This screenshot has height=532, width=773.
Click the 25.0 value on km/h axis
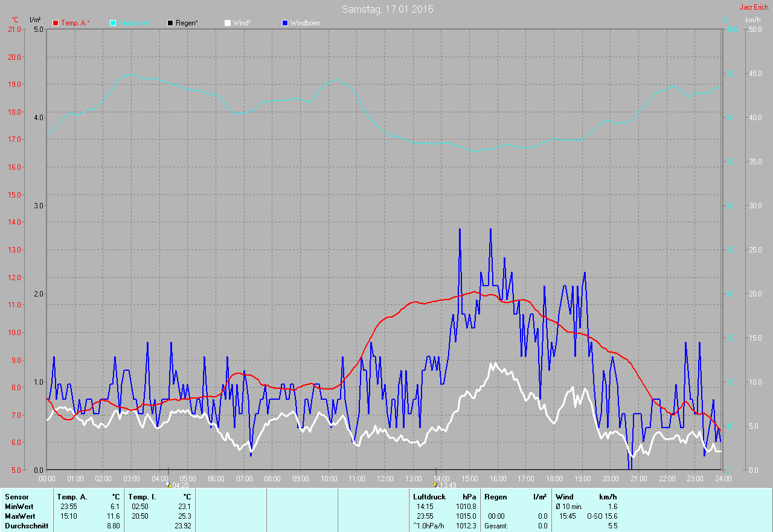755,250
